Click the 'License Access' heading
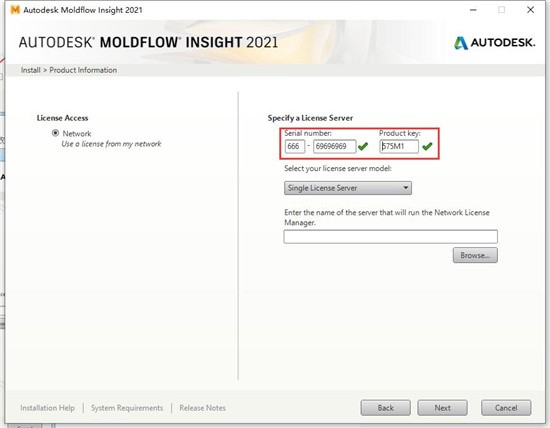This screenshot has height=428, width=550. coord(62,118)
